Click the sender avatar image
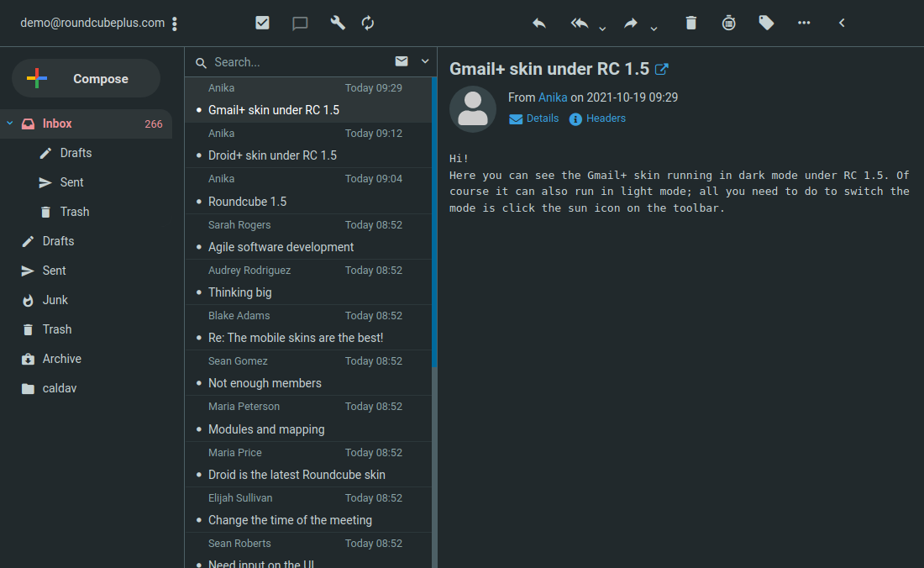Screen dimensions: 924x568 (473, 109)
